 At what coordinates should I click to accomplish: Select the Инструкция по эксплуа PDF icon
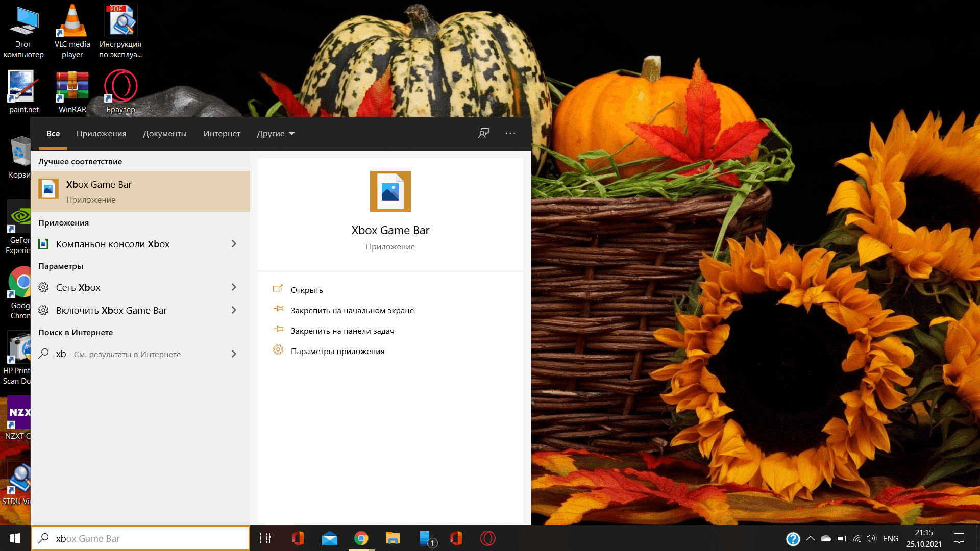tap(120, 32)
